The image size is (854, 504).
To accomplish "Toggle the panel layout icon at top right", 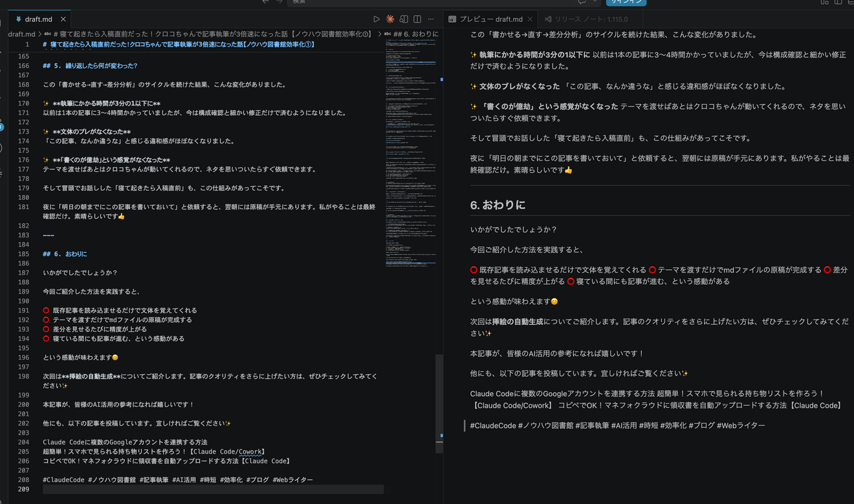I will (x=825, y=3).
